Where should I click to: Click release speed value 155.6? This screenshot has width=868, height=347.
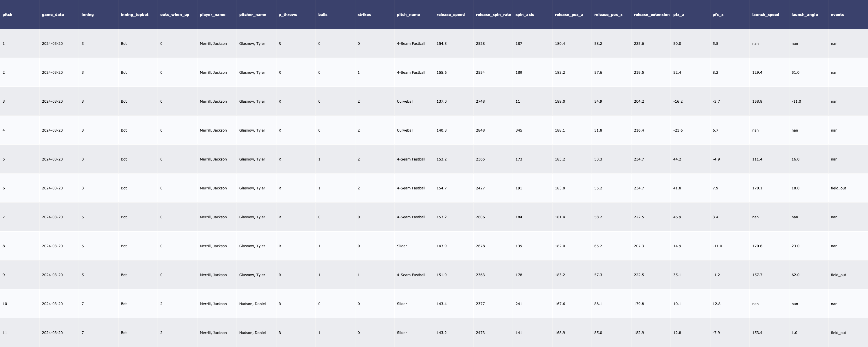coord(442,72)
